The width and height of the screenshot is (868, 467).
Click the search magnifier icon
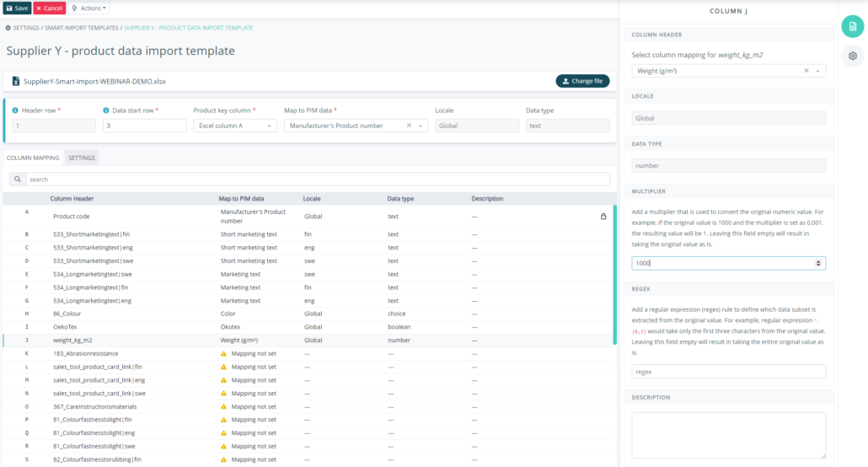pos(18,179)
